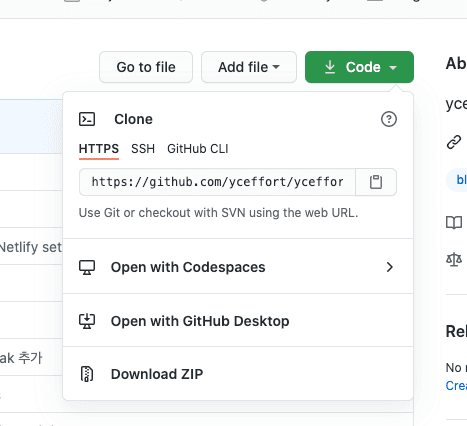467x426 pixels.
Task: Click the license scales icon
Action: (454, 259)
